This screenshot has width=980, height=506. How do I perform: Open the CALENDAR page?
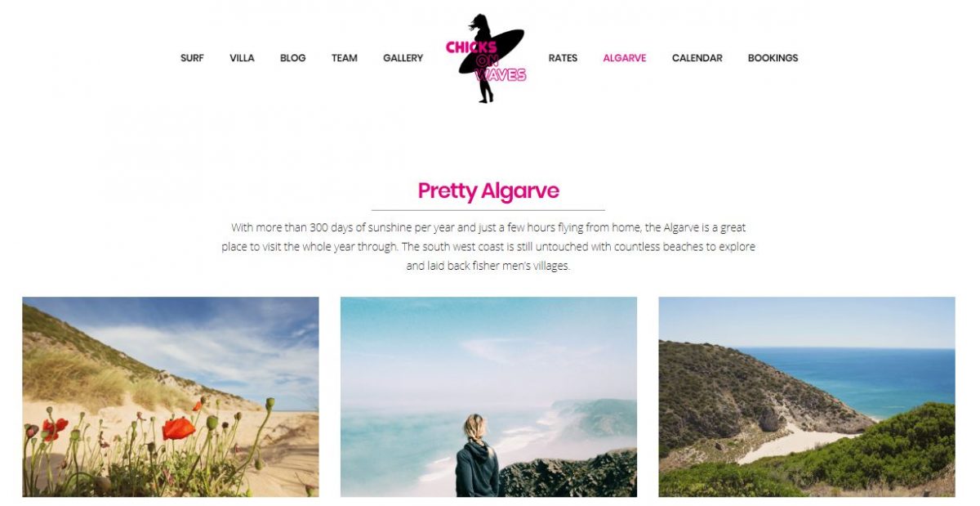pos(697,58)
